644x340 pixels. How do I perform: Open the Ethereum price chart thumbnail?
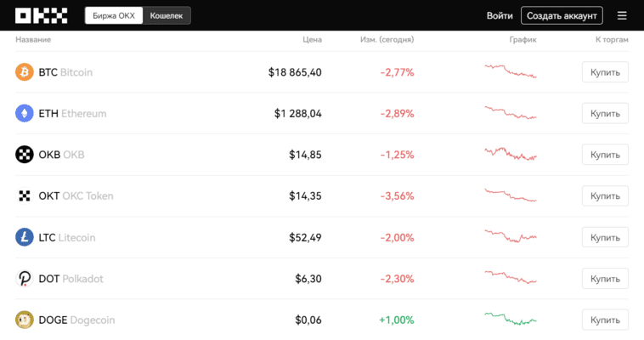tap(511, 113)
